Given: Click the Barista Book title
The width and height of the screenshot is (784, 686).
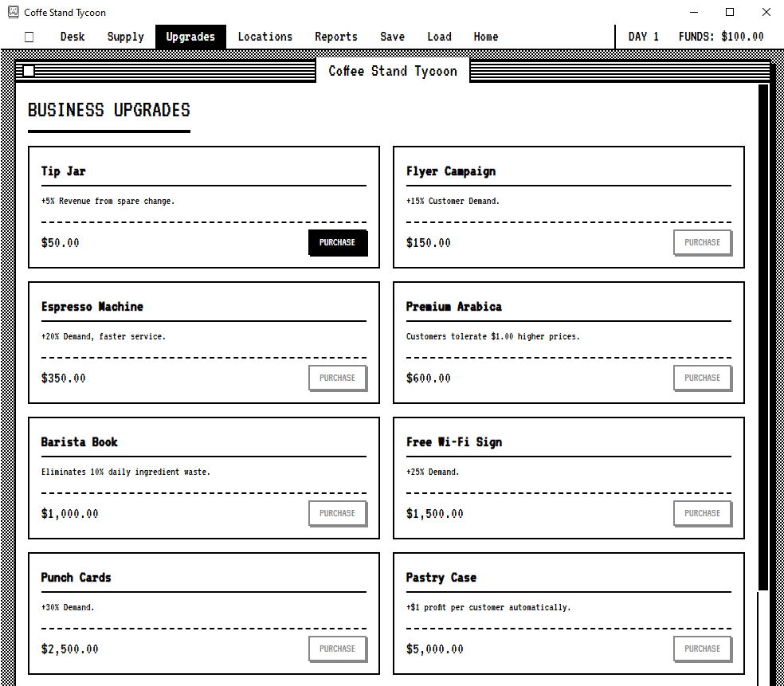Looking at the screenshot, I should tap(80, 442).
